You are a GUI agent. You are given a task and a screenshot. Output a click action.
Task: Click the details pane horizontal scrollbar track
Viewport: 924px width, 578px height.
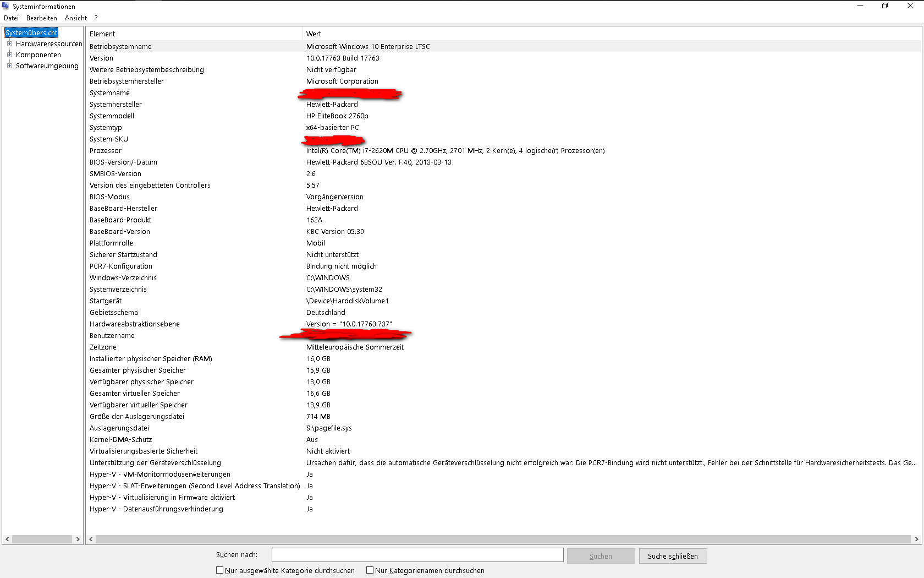(x=503, y=539)
